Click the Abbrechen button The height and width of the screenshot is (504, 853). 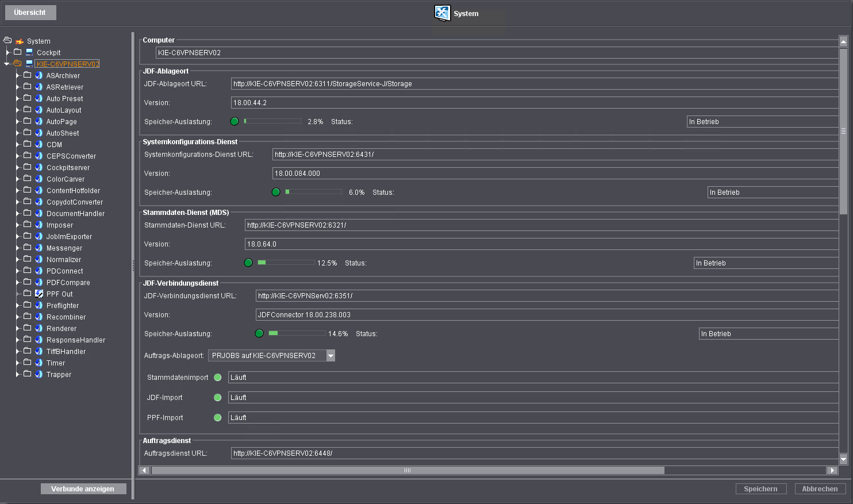pos(820,488)
